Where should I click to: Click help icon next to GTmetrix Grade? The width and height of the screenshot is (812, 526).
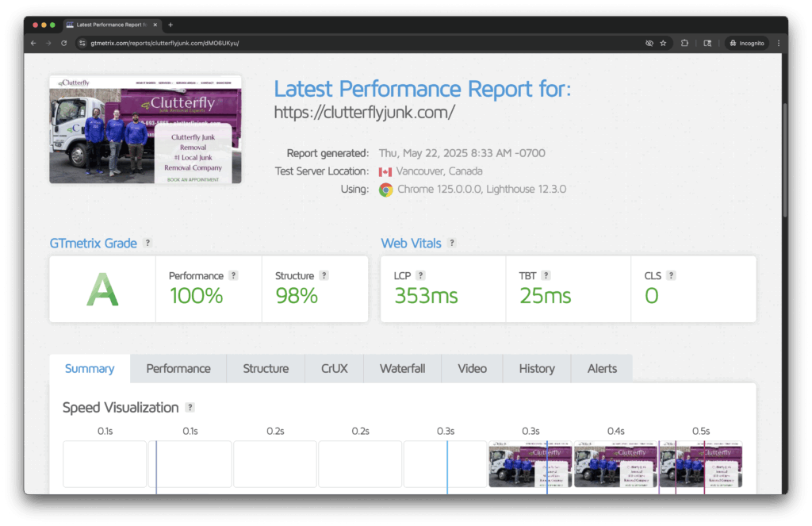coord(147,243)
